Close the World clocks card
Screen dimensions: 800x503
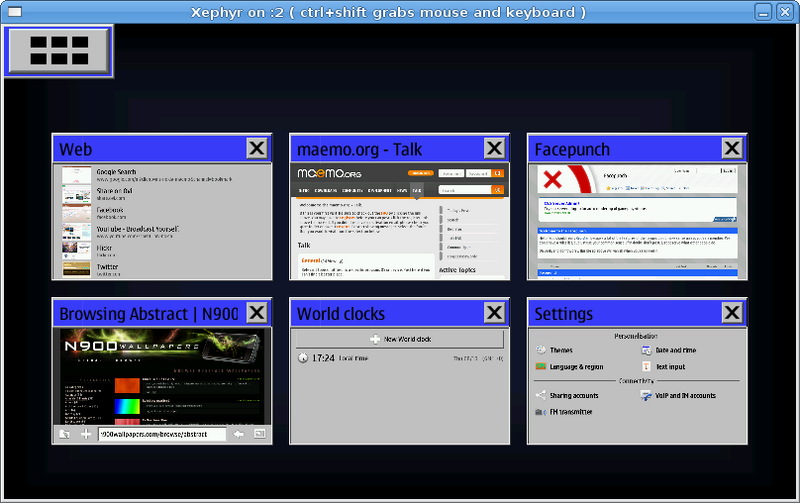tap(495, 313)
